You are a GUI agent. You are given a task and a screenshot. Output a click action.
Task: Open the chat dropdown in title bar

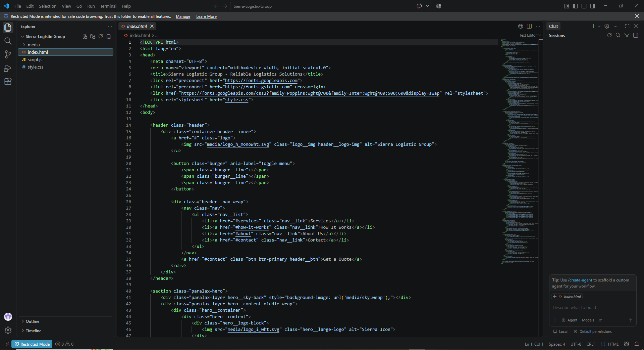(x=427, y=6)
